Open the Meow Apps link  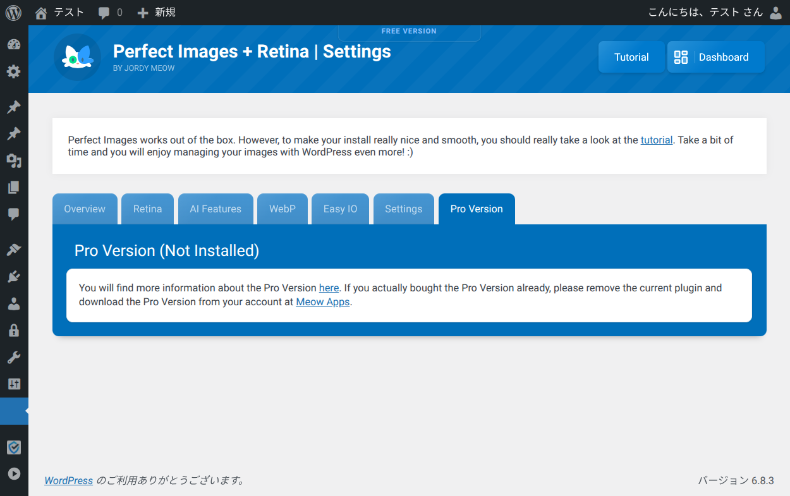(323, 302)
